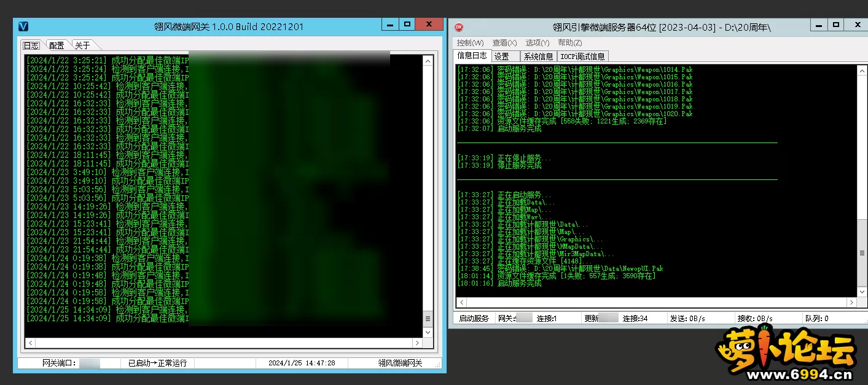This screenshot has height=385, width=868.
Task: Open the 选项(Y) menu
Action: tap(538, 42)
